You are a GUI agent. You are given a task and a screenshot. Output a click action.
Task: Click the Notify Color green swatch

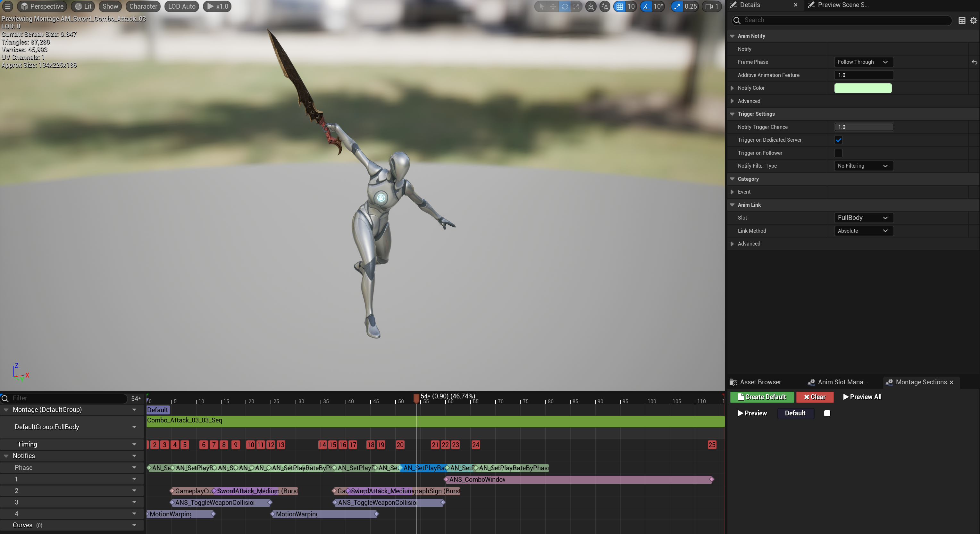[x=862, y=88]
